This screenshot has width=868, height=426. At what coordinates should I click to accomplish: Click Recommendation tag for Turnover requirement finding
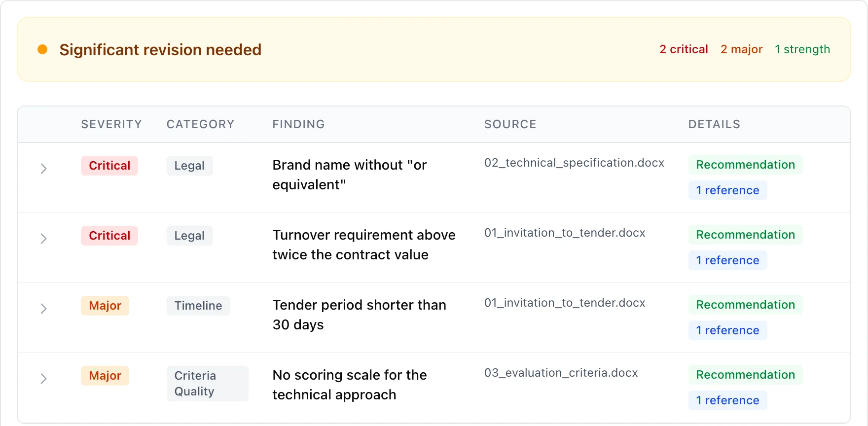pos(745,235)
